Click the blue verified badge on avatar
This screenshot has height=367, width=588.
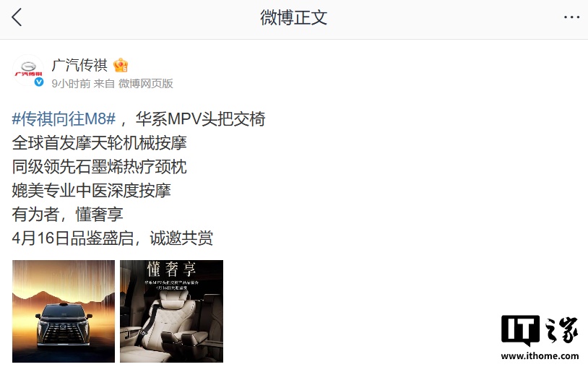pyautogui.click(x=39, y=82)
